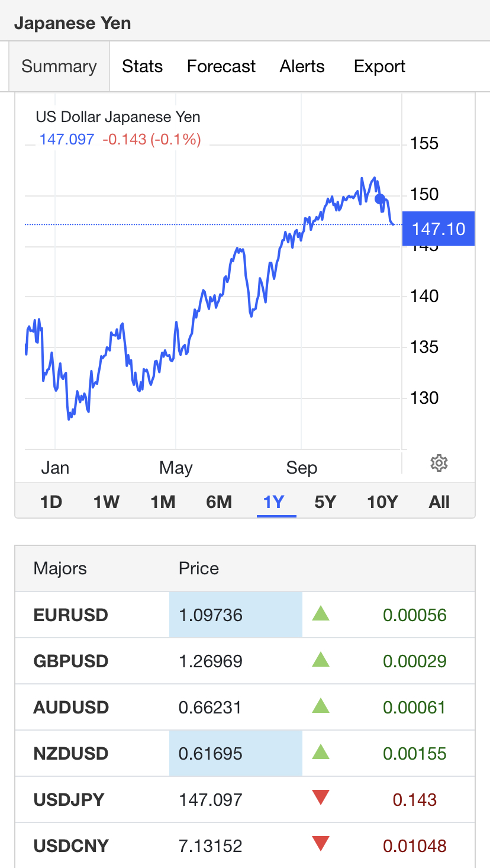Switch chart range to 5Y
The width and height of the screenshot is (490, 868).
325,502
